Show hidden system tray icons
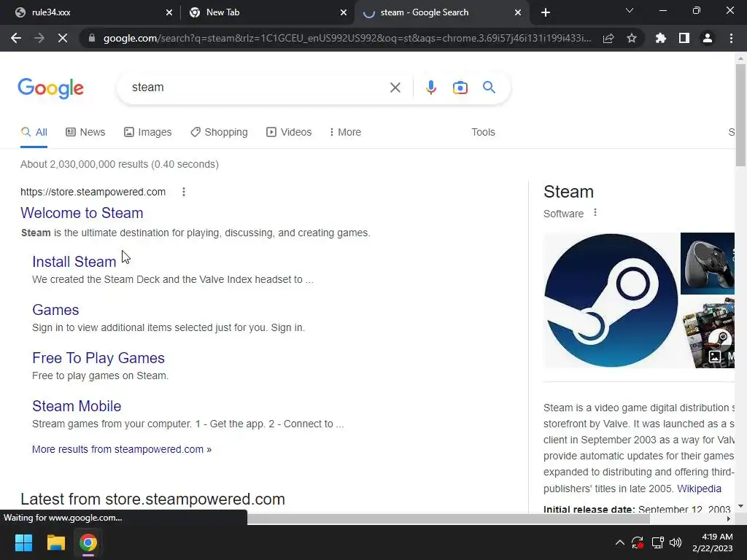747x560 pixels. coord(620,542)
